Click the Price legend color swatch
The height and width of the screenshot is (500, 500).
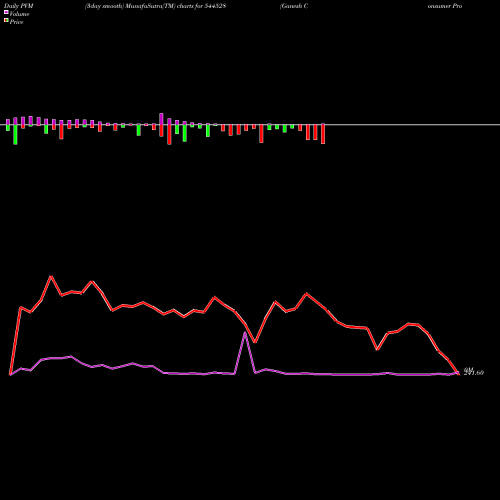pos(6,21)
